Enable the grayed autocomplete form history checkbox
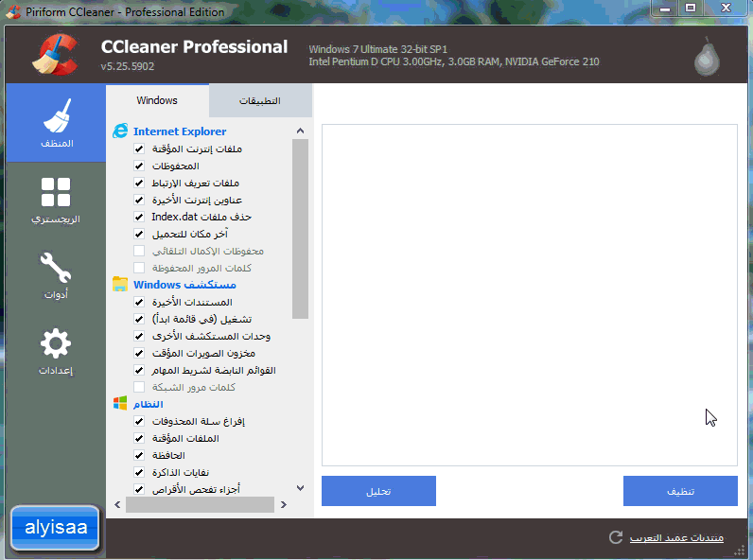The height and width of the screenshot is (560, 753). (139, 251)
